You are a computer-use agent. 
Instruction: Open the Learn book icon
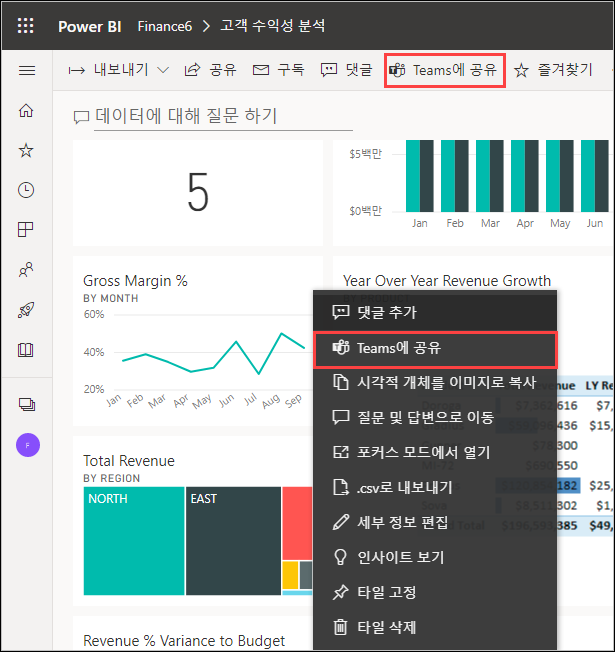tap(26, 350)
